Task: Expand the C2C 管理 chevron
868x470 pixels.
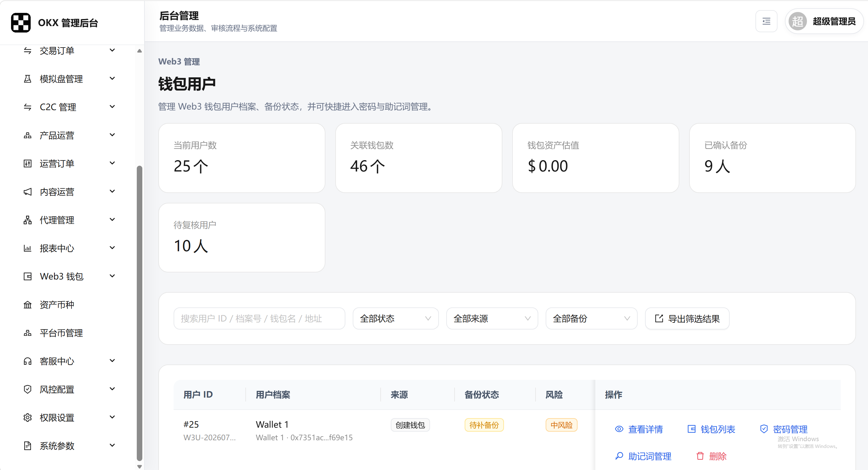Action: 112,106
